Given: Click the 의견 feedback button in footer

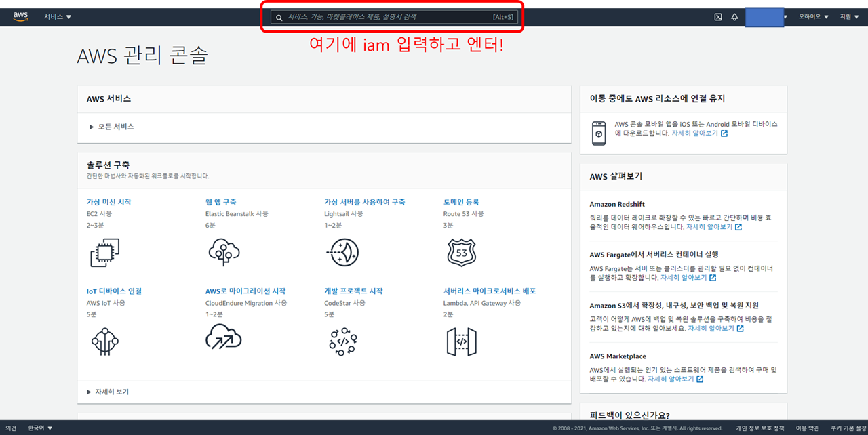Looking at the screenshot, I should point(11,428).
